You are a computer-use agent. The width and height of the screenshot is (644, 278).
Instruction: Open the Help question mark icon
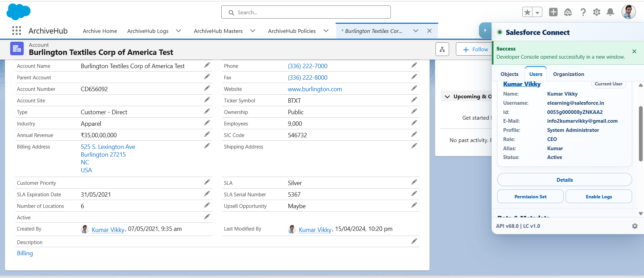click(583, 12)
